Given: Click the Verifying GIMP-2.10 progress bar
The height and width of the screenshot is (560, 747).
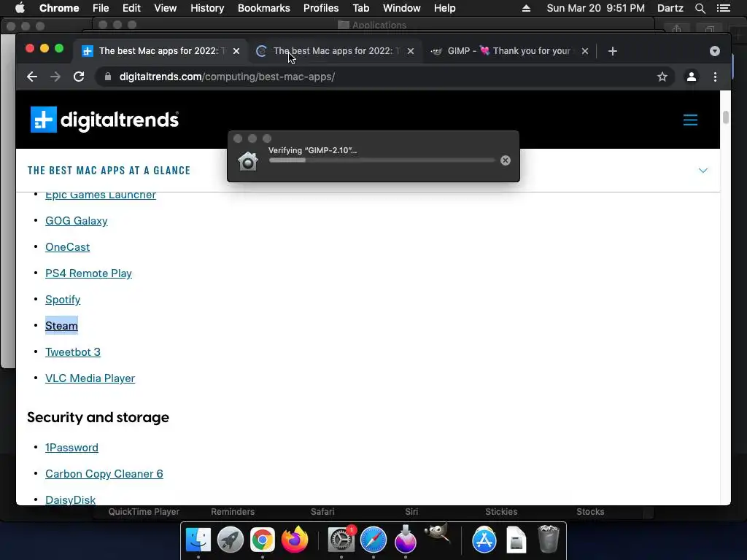Looking at the screenshot, I should tap(382, 160).
